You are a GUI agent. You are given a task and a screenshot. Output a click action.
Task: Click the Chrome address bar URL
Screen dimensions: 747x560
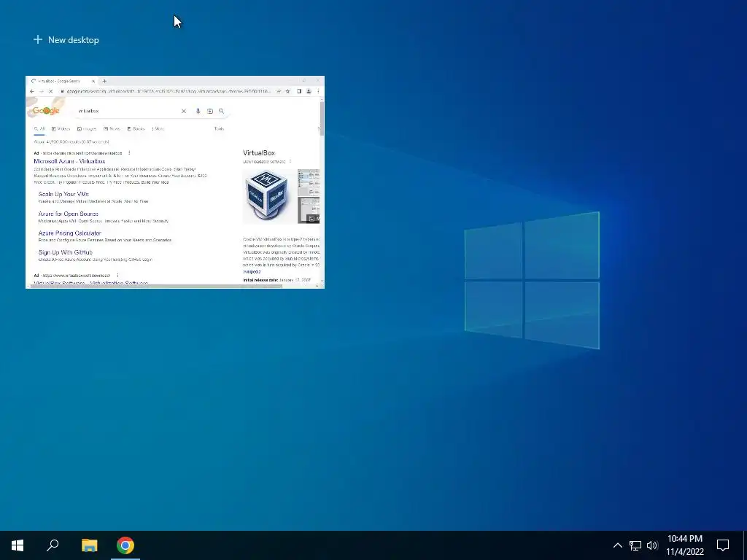[x=169, y=91]
